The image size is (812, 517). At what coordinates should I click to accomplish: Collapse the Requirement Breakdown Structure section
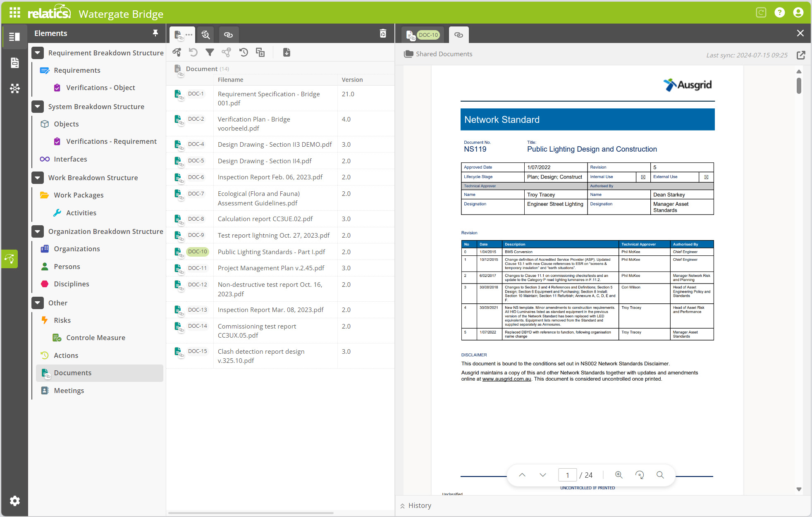pos(38,52)
